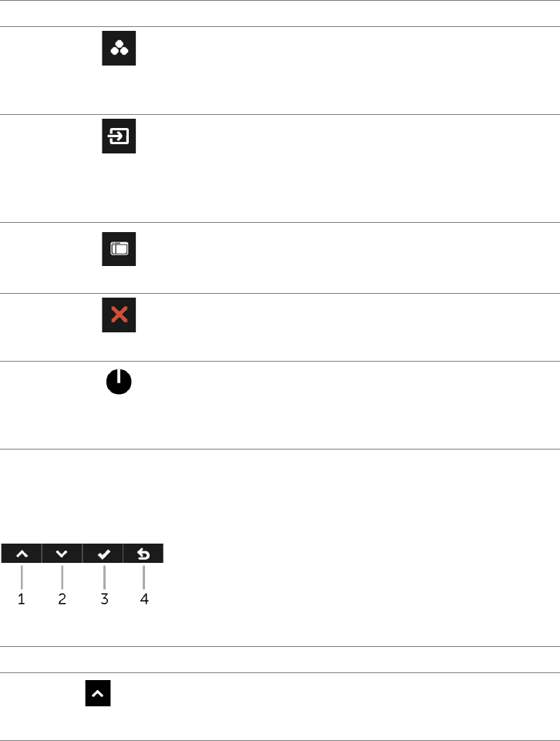
Task: Click the standalone Up arrow icon in bottom table
Action: [x=98, y=696]
